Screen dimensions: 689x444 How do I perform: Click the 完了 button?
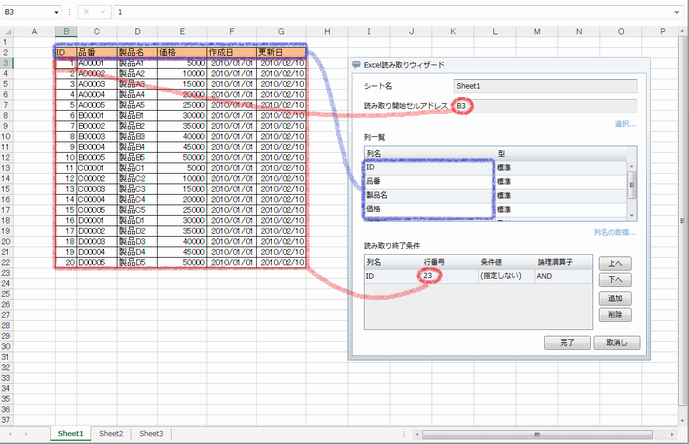pyautogui.click(x=566, y=343)
